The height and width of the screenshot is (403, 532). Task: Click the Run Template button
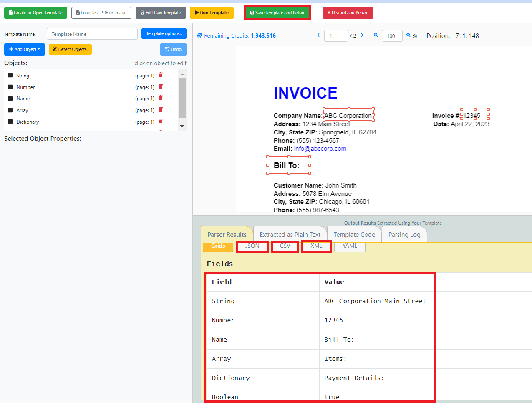pyautogui.click(x=211, y=13)
